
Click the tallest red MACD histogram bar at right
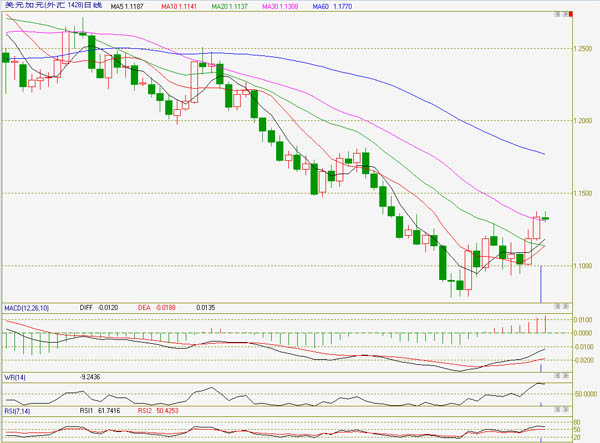click(545, 324)
